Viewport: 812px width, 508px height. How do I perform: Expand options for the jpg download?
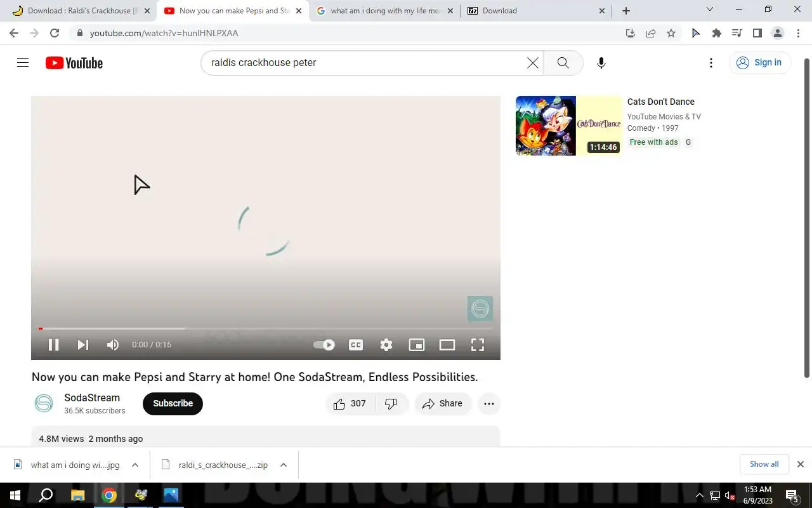(x=135, y=465)
